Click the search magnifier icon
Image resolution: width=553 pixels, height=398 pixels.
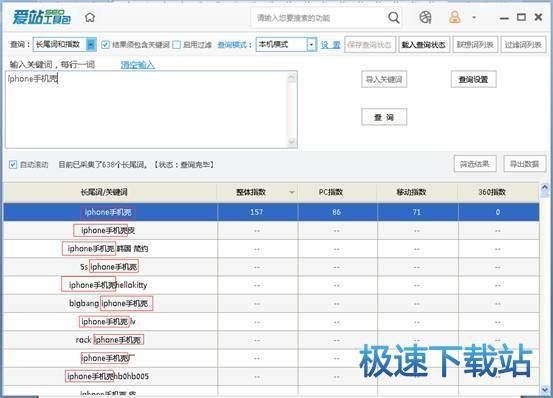[x=394, y=17]
